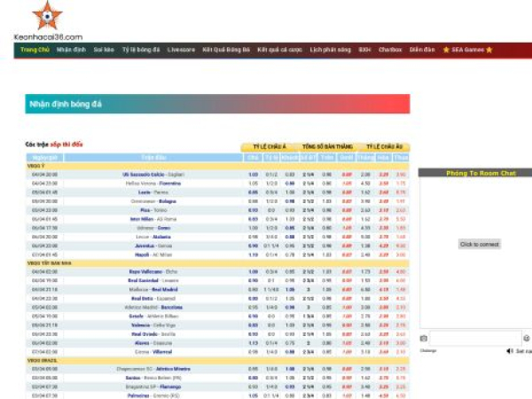The image size is (532, 399).
Task: Click the star icon before SEA Games
Action: (446, 50)
